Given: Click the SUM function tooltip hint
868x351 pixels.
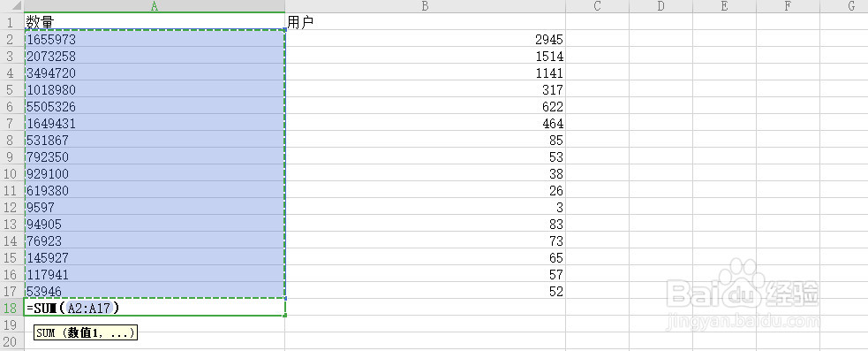Looking at the screenshot, I should [x=85, y=332].
